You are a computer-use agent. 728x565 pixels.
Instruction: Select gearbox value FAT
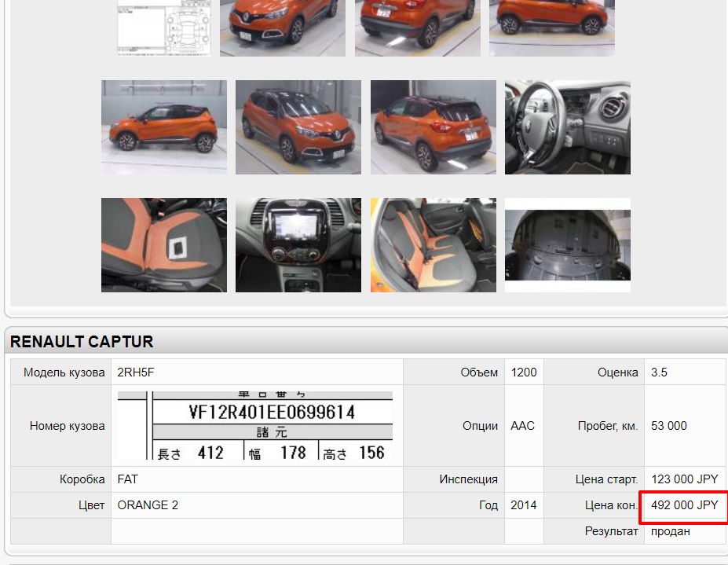click(x=128, y=479)
